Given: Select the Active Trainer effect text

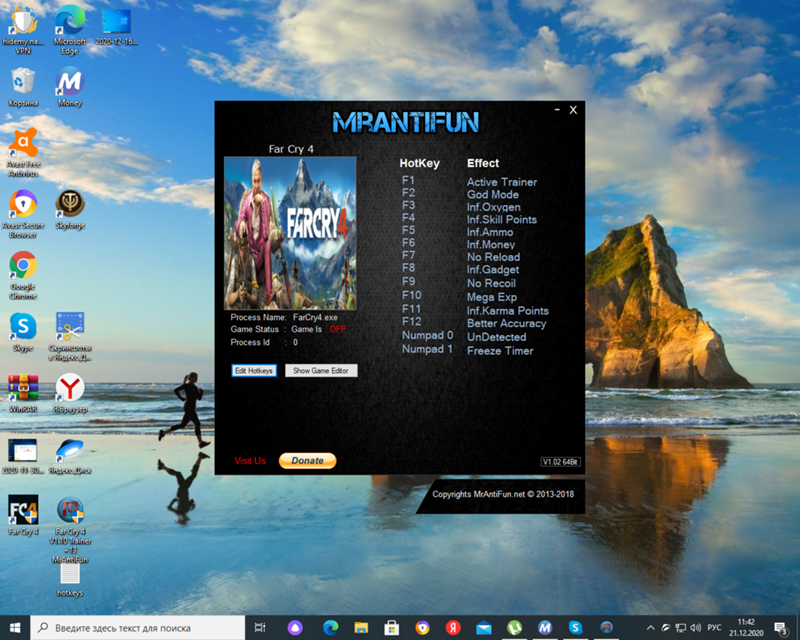Looking at the screenshot, I should coord(502,182).
